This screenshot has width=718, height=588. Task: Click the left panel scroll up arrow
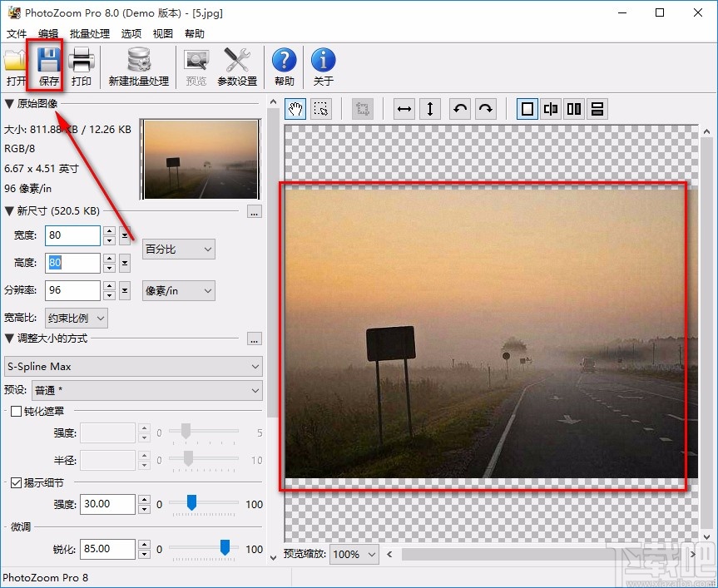[274, 102]
